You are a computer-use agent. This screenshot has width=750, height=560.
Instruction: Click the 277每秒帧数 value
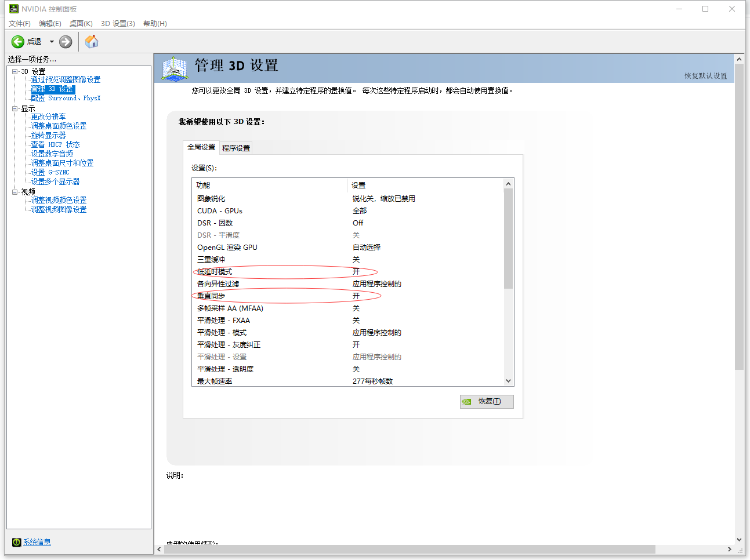coord(373,381)
